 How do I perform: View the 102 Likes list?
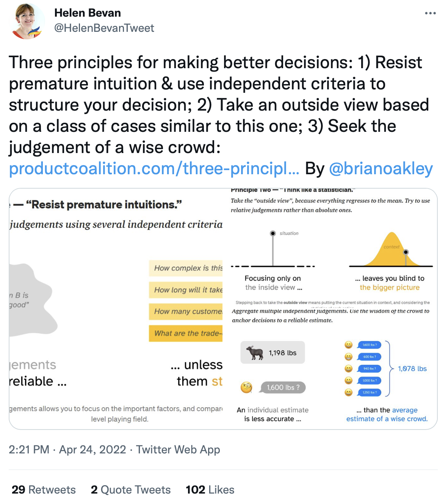click(x=210, y=490)
